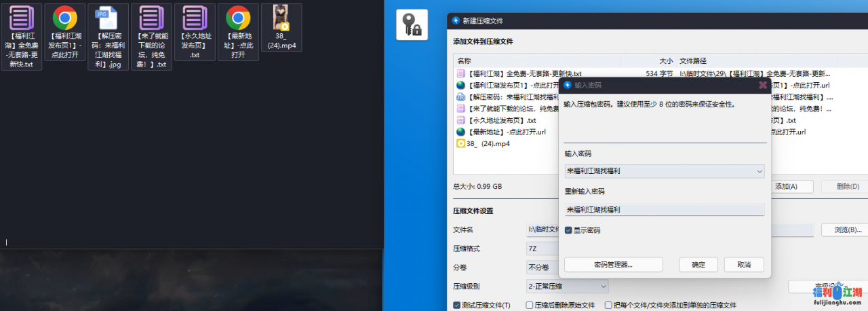868x311 pixels.
Task: Enable 压缩后删除原始文件 option
Action: point(530,306)
